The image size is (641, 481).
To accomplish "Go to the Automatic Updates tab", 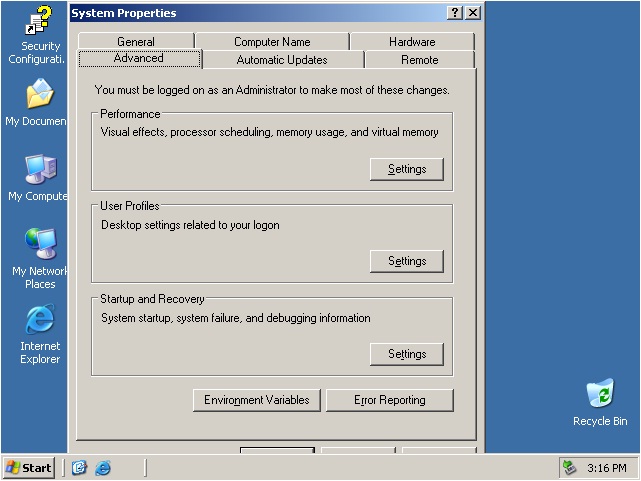I will coord(282,60).
